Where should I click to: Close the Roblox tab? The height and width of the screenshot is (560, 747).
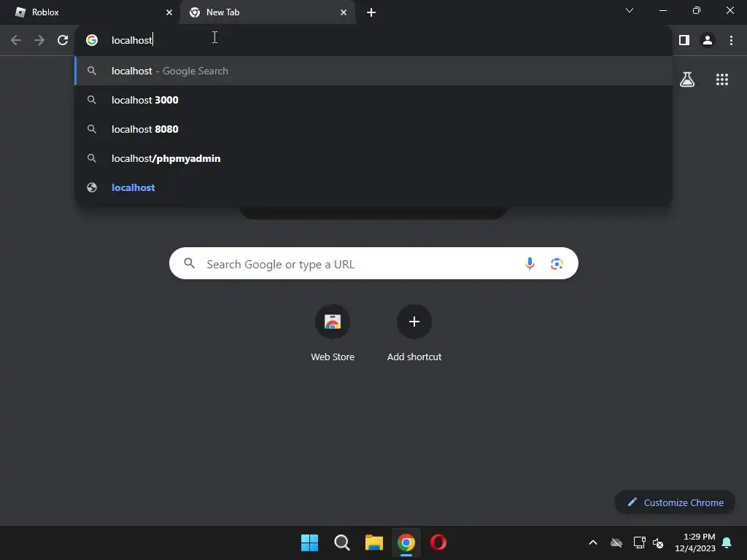click(x=169, y=12)
